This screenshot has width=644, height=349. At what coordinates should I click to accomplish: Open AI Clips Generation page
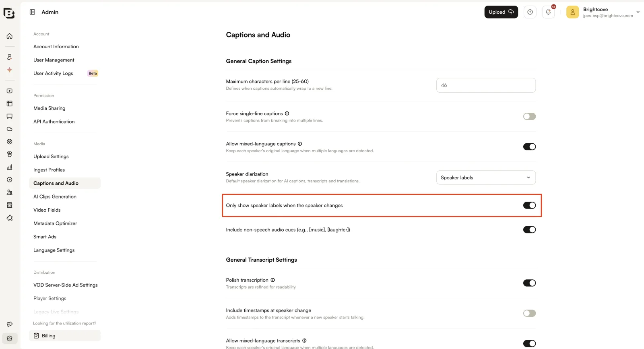55,197
